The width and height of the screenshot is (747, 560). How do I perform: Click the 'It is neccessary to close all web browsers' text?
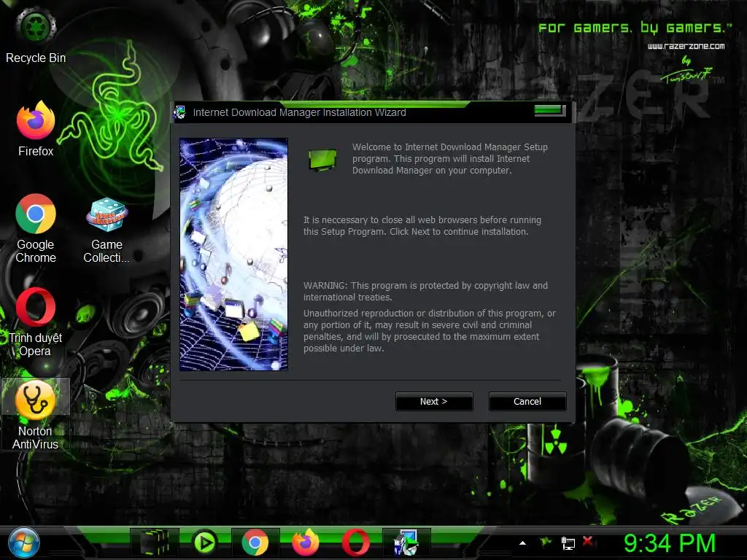(x=422, y=226)
